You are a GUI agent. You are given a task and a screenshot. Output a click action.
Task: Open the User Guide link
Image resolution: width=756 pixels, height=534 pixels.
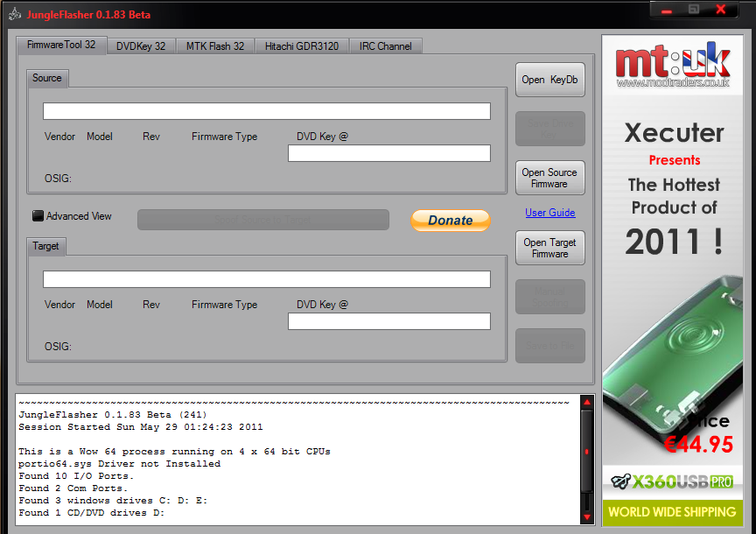pyautogui.click(x=550, y=213)
